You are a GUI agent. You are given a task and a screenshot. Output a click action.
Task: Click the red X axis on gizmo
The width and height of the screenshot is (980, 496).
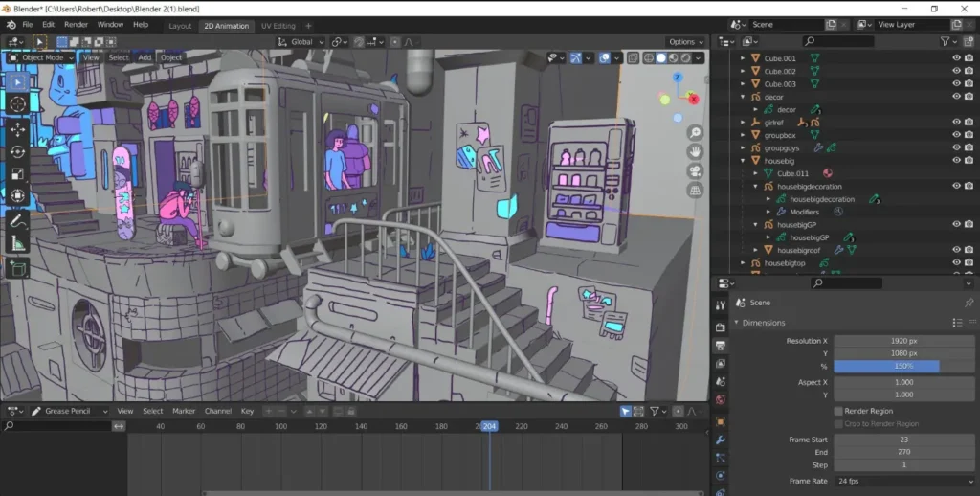pos(693,100)
